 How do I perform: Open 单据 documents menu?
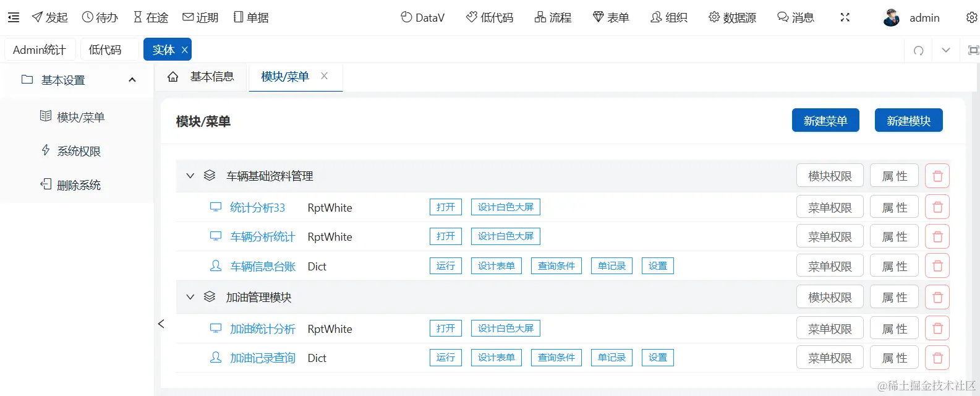[x=251, y=17]
